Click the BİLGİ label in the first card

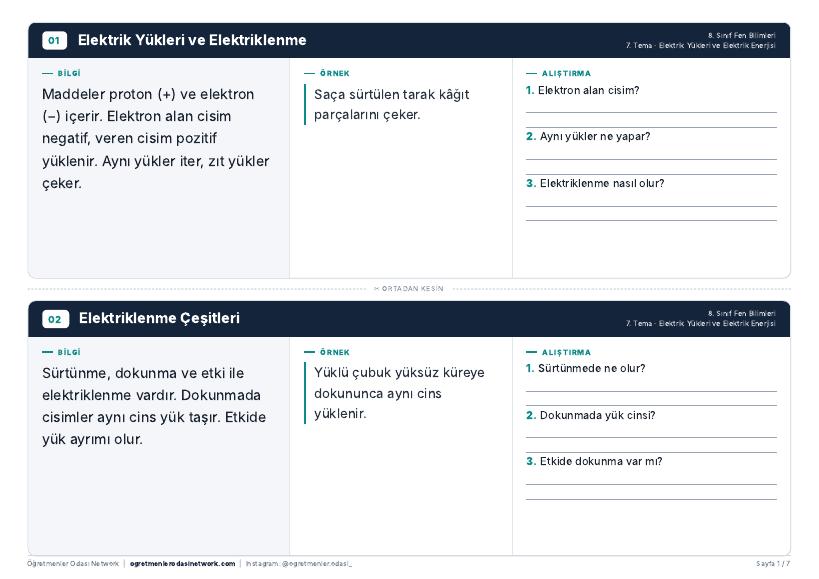(69, 74)
